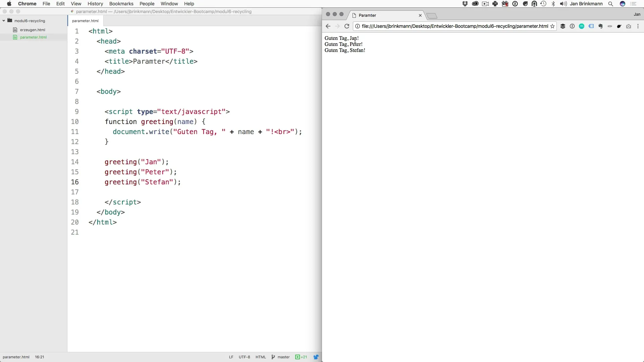Open the Notification Center list icon
Image resolution: width=644 pixels, height=362 pixels.
pos(633,4)
